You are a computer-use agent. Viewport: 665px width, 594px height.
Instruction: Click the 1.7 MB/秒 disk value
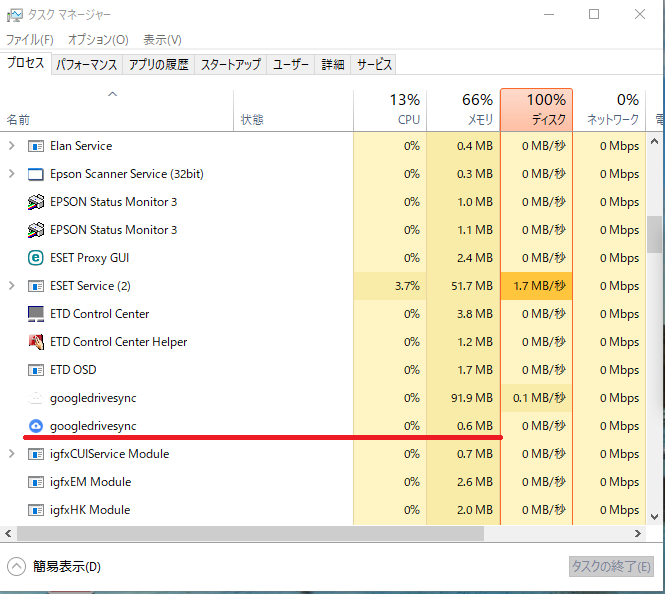(x=539, y=286)
